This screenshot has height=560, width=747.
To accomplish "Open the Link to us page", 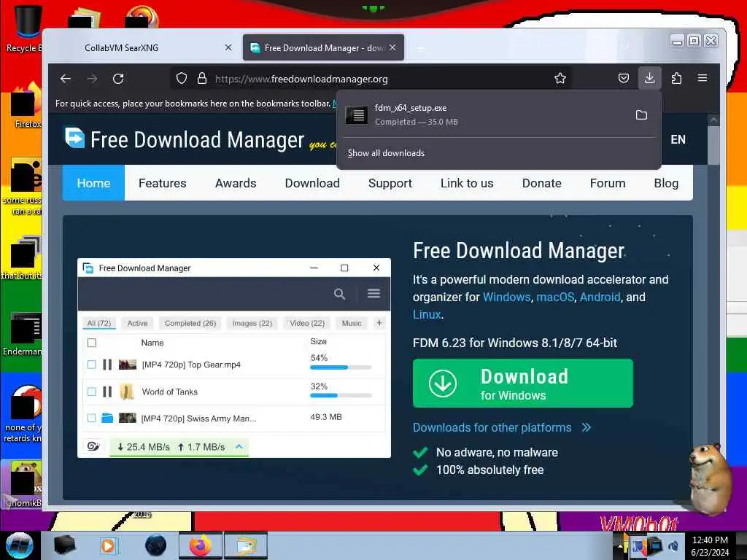I will pos(467,183).
